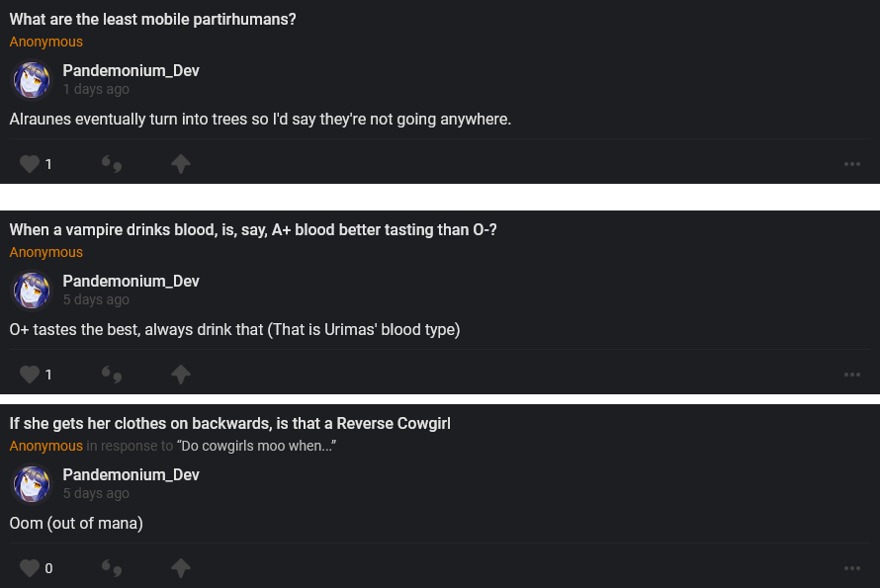This screenshot has width=880, height=588.
Task: Like the Oom (out of mana) answer
Action: click(x=30, y=568)
